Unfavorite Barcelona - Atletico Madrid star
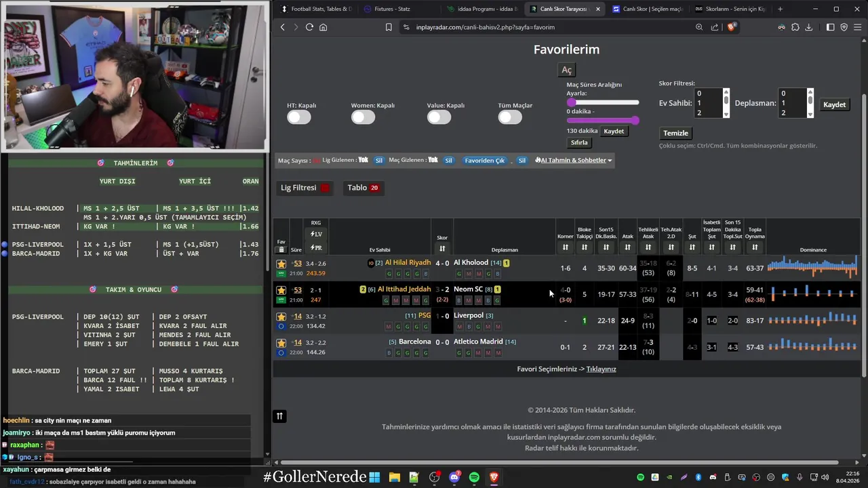 [x=281, y=343]
